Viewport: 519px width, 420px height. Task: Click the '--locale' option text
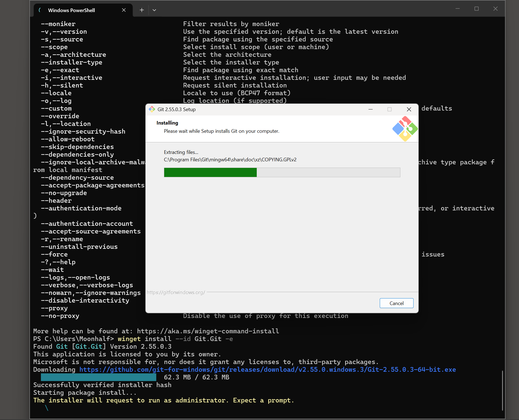tap(56, 93)
